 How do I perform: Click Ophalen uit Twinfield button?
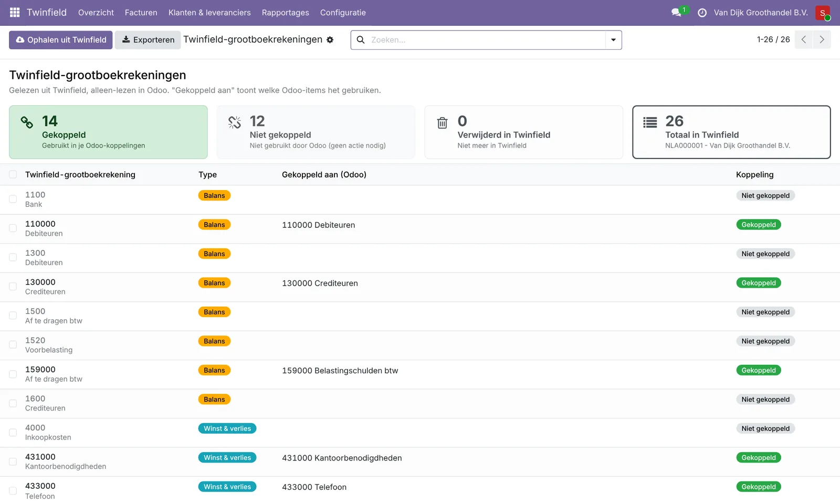click(x=61, y=40)
